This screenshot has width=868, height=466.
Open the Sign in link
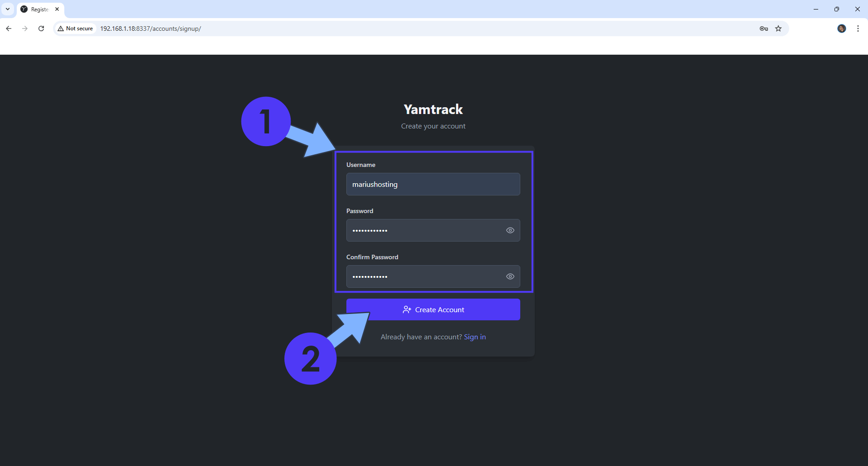[x=475, y=337]
